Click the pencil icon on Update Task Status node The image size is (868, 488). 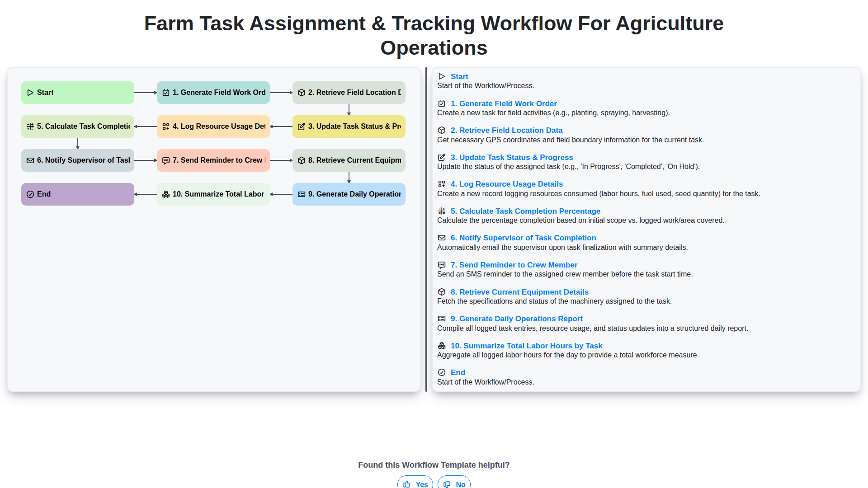pyautogui.click(x=302, y=127)
